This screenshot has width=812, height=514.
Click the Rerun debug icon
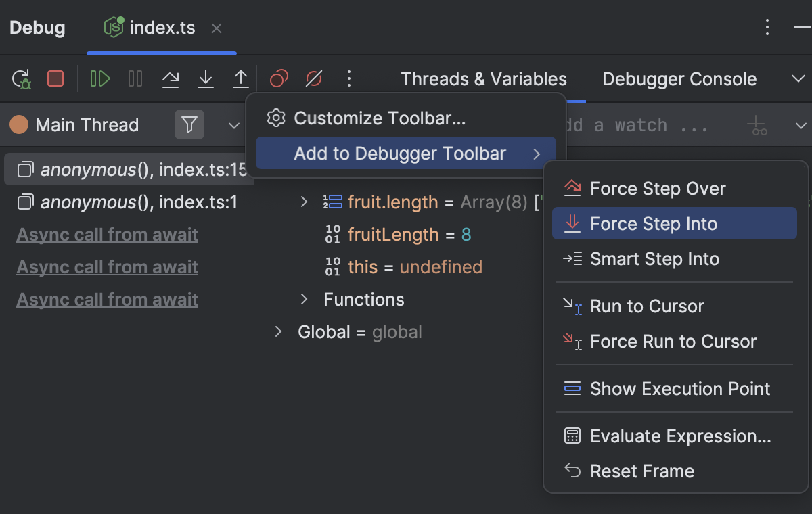click(x=22, y=79)
